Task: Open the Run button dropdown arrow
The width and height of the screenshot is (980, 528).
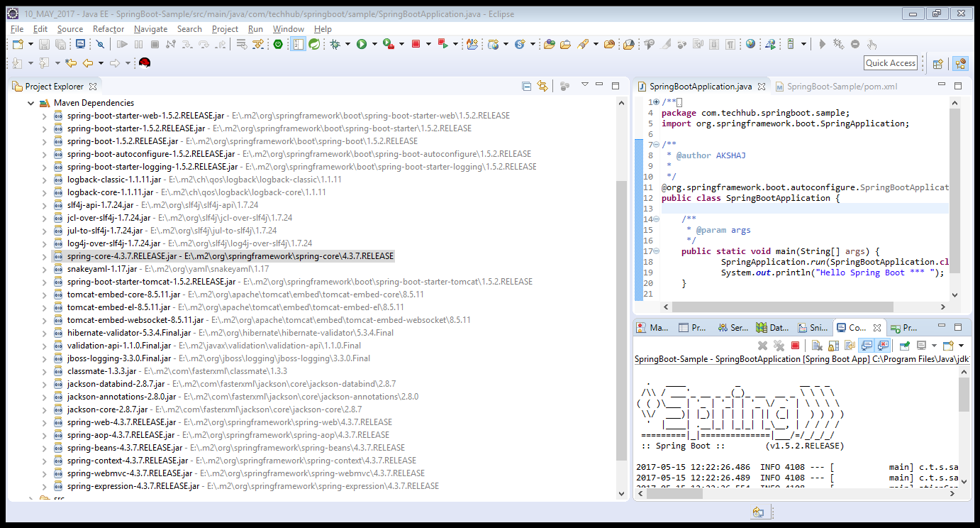Action: [x=375, y=43]
